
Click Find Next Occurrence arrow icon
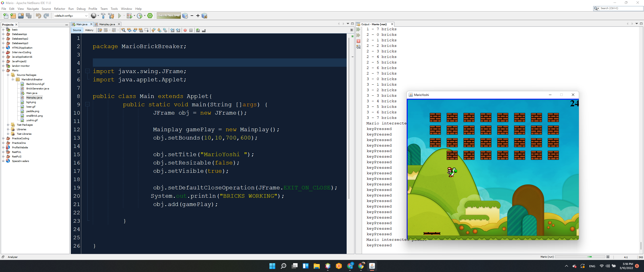tap(135, 30)
